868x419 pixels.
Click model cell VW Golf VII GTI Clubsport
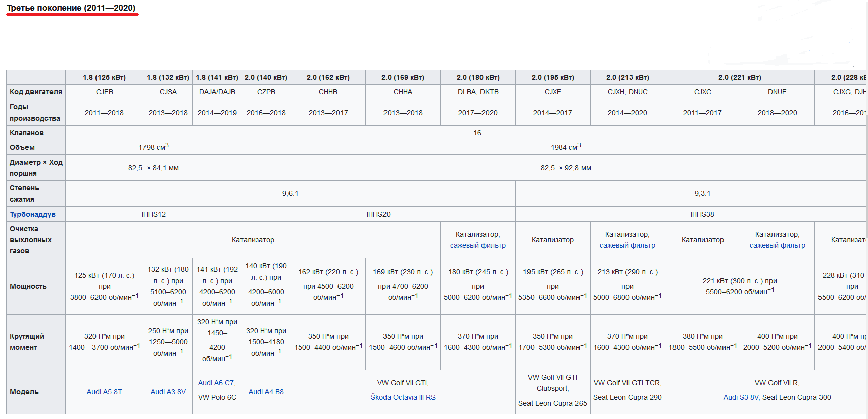pyautogui.click(x=552, y=392)
